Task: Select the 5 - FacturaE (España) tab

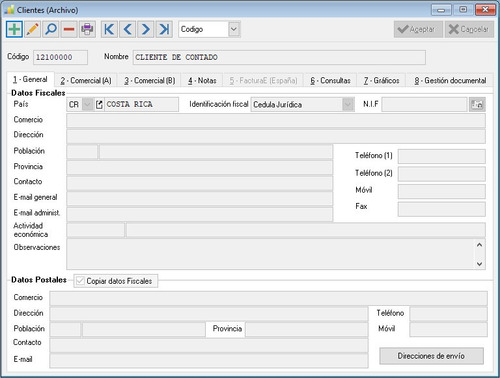Action: [263, 80]
